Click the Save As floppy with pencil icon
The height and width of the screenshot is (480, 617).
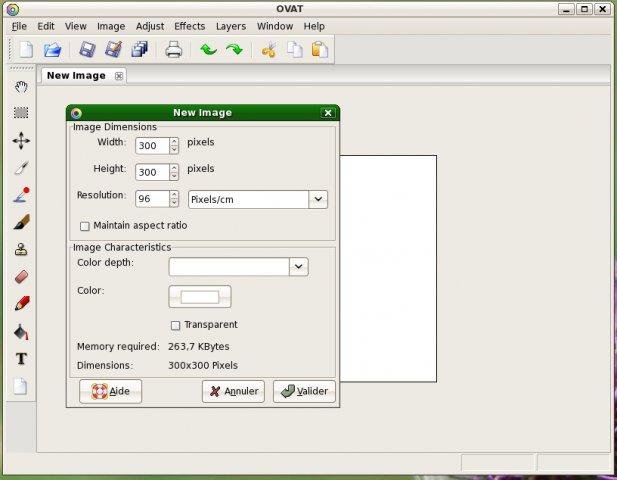[x=114, y=50]
